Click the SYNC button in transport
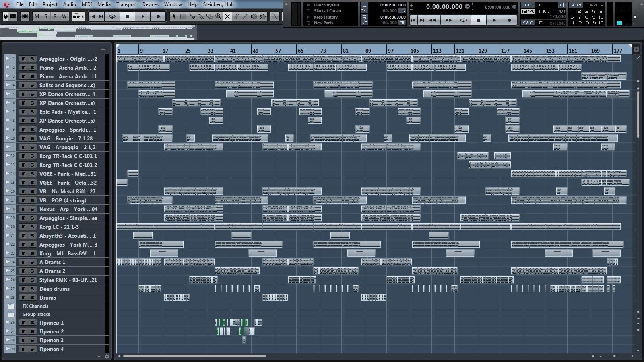Screen dimensions: 644x362 (528, 23)
